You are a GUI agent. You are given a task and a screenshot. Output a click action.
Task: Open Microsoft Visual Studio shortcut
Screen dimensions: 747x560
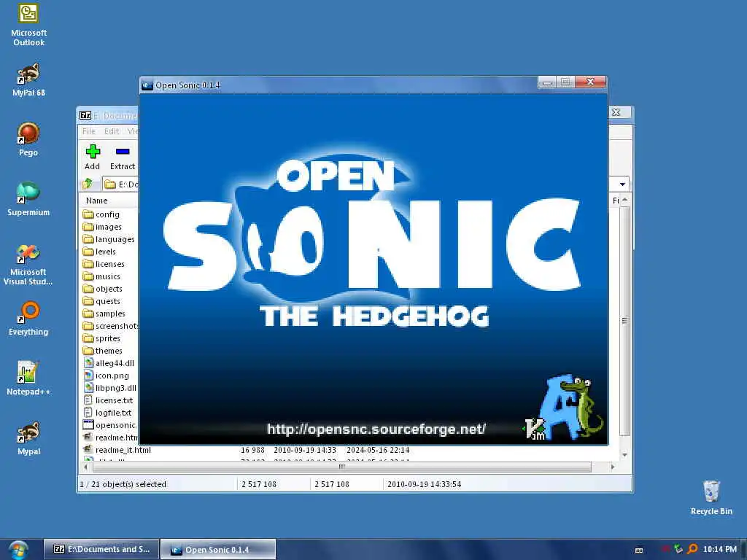pyautogui.click(x=28, y=264)
